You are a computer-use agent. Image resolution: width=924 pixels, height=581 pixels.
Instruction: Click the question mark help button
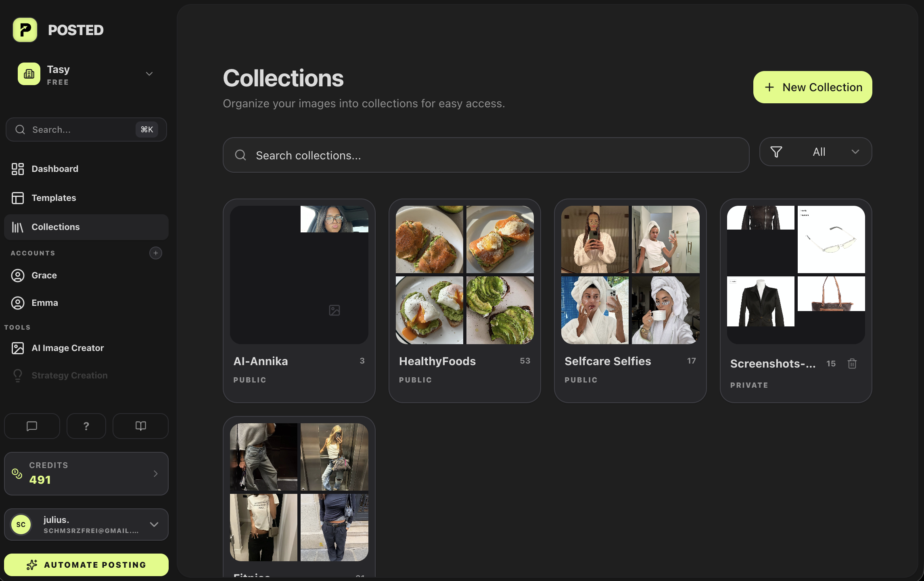pos(86,426)
